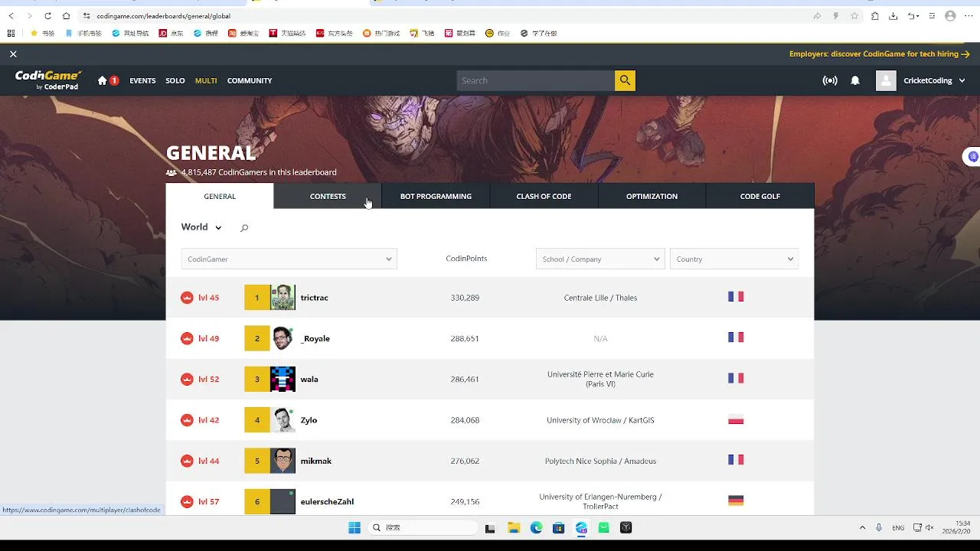Switch to the CLASH OF CODE tab
This screenshot has width=980, height=551.
click(544, 196)
